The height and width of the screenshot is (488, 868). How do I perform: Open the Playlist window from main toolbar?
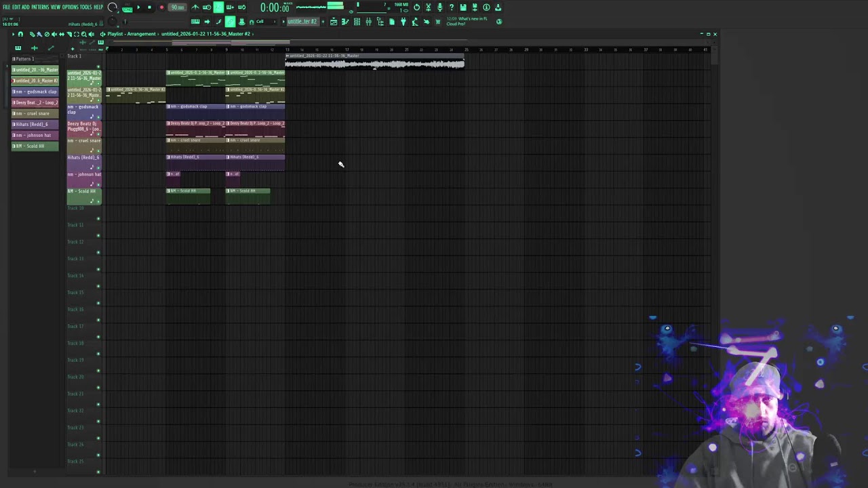pos(334,22)
